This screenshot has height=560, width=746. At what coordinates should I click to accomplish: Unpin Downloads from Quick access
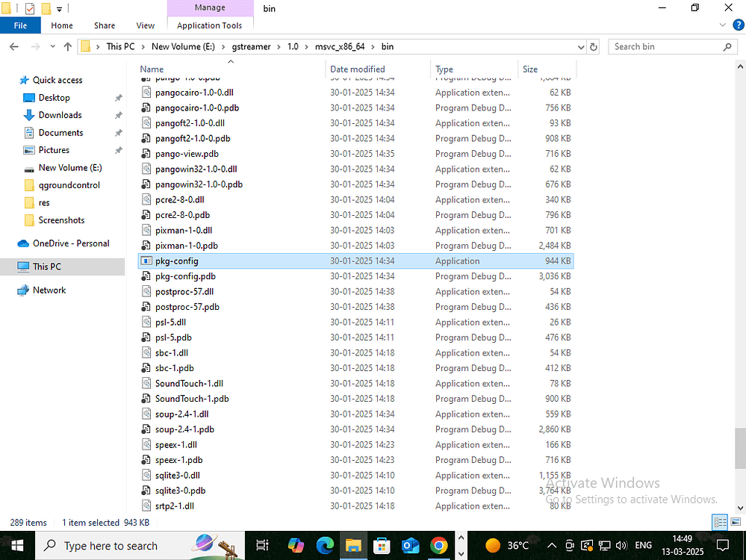[x=118, y=115]
